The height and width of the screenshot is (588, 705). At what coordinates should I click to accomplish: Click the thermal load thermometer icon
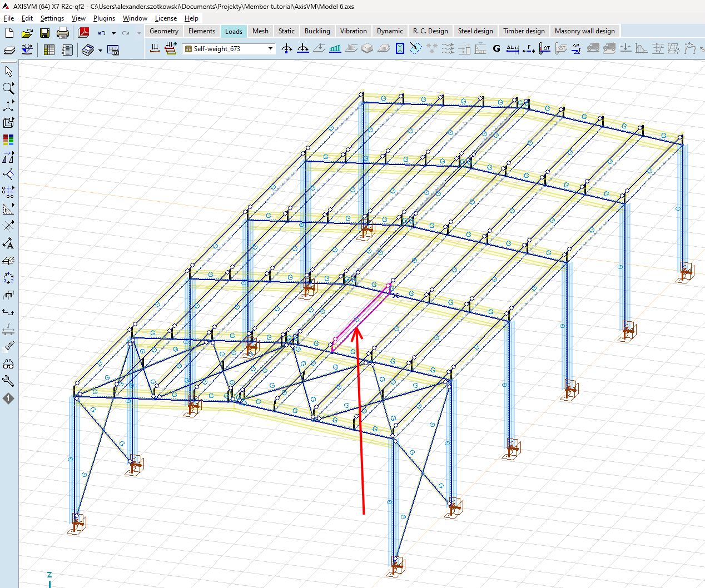pos(545,49)
